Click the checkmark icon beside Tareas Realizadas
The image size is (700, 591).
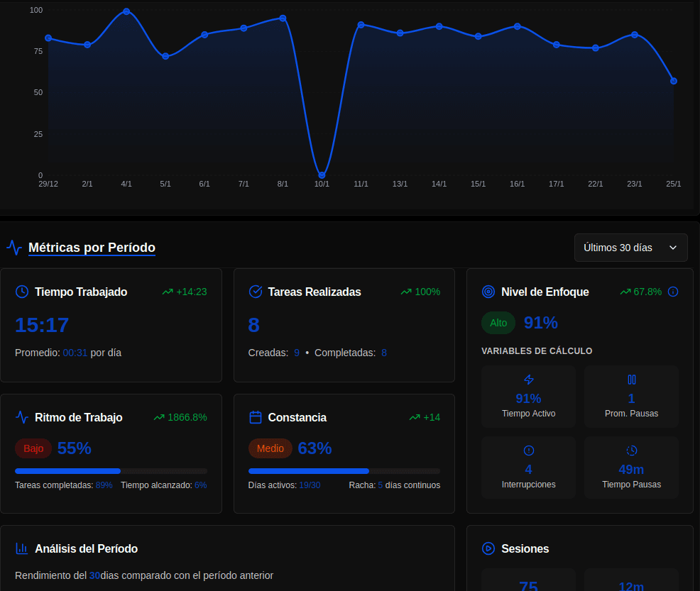pyautogui.click(x=256, y=292)
